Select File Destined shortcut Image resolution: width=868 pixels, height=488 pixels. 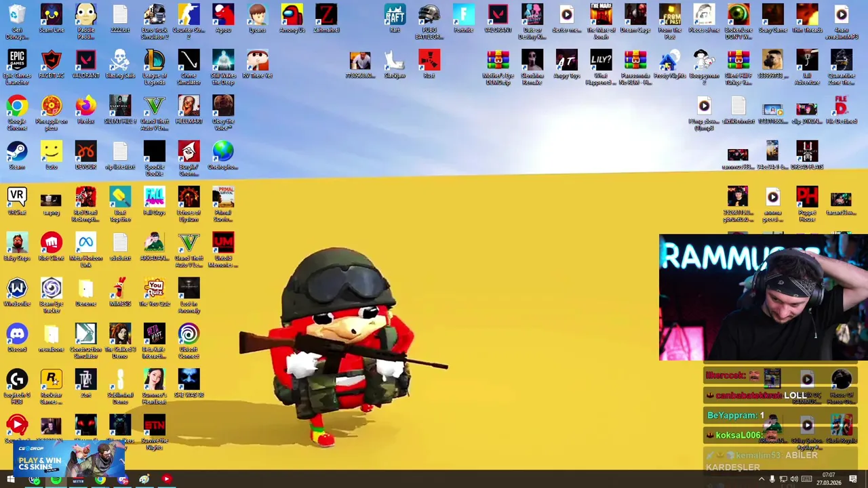842,110
